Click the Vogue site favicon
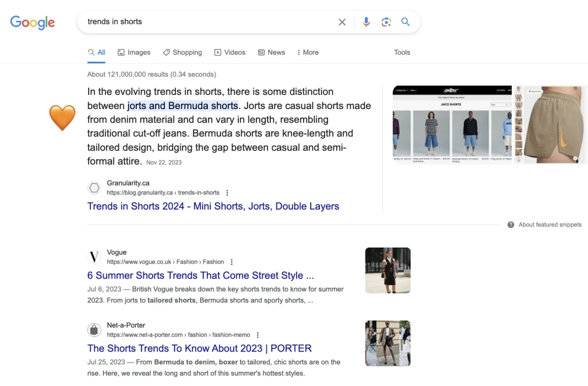This screenshot has width=588, height=386. [x=94, y=257]
